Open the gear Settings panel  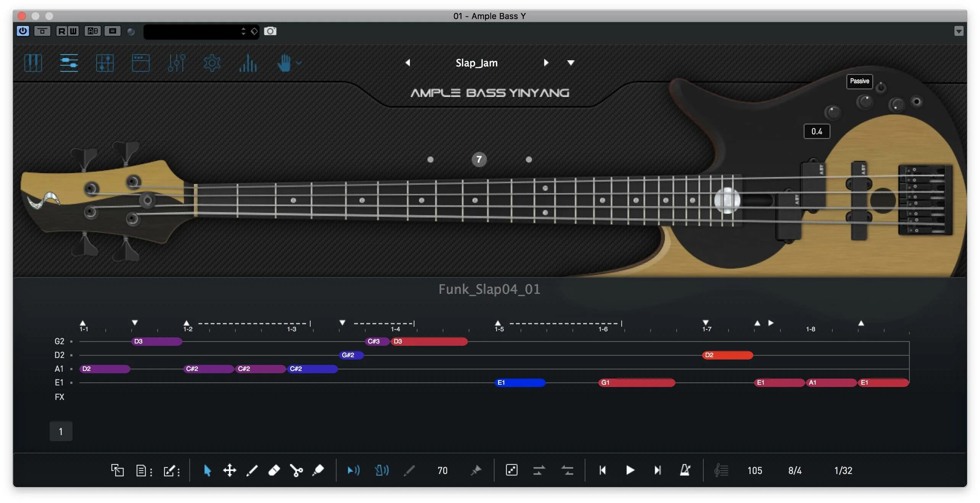(x=212, y=63)
